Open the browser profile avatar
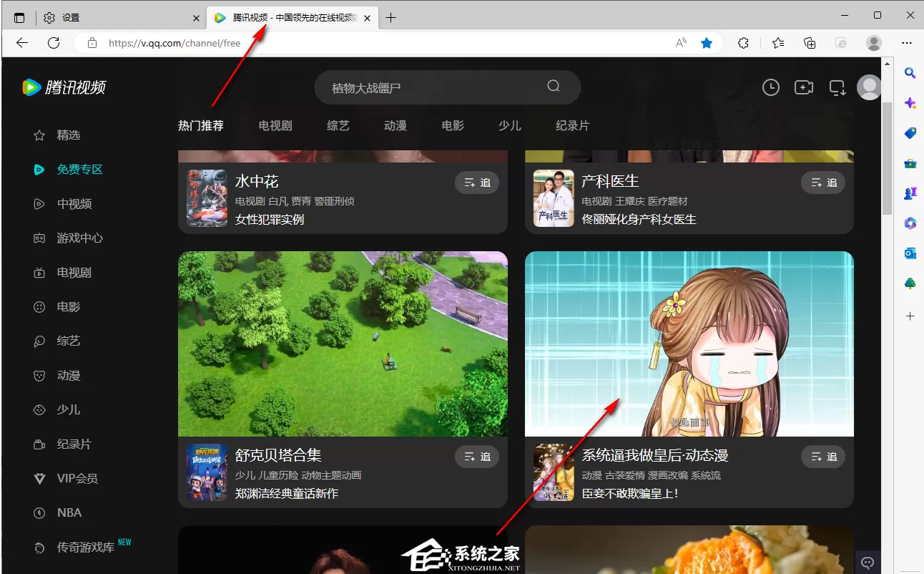The width and height of the screenshot is (924, 574). point(874,43)
